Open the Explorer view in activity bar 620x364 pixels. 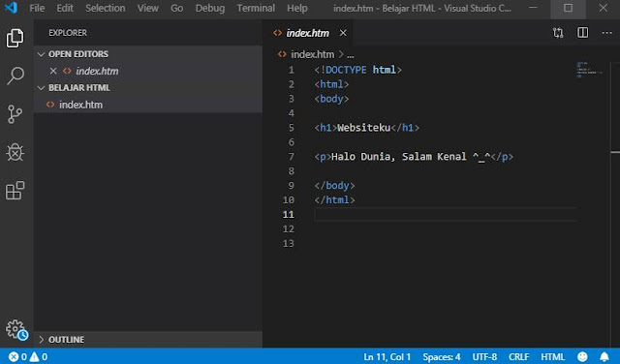tap(15, 38)
